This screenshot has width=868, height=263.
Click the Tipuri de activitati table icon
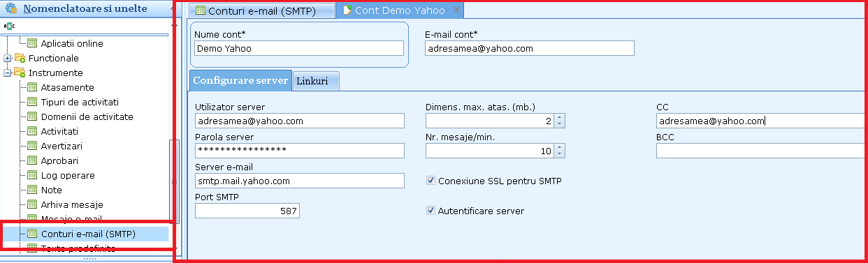pos(32,102)
